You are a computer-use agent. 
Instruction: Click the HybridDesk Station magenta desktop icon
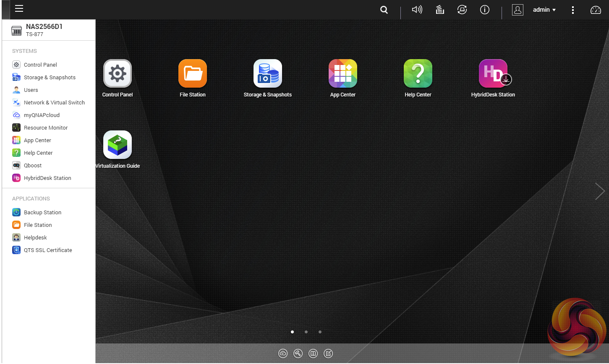click(493, 73)
